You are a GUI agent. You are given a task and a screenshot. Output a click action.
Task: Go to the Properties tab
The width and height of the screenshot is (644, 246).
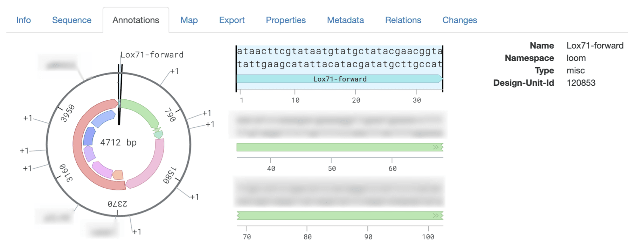coord(285,20)
